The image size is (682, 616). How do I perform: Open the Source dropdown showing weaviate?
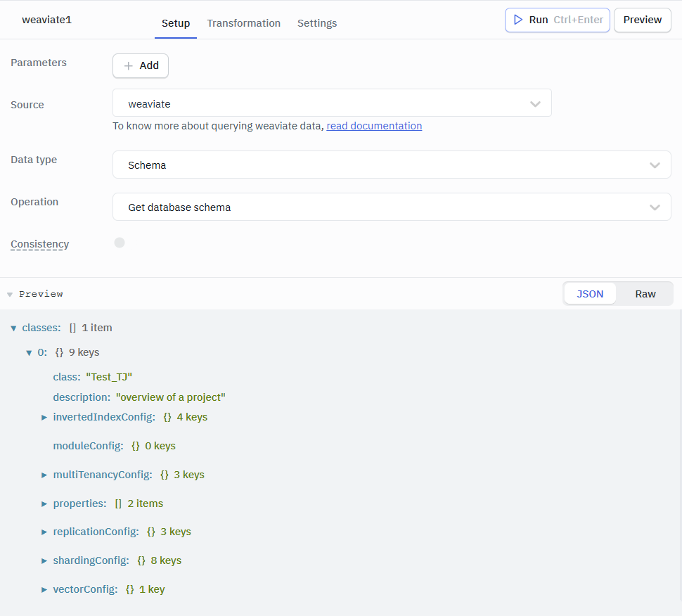pyautogui.click(x=332, y=103)
